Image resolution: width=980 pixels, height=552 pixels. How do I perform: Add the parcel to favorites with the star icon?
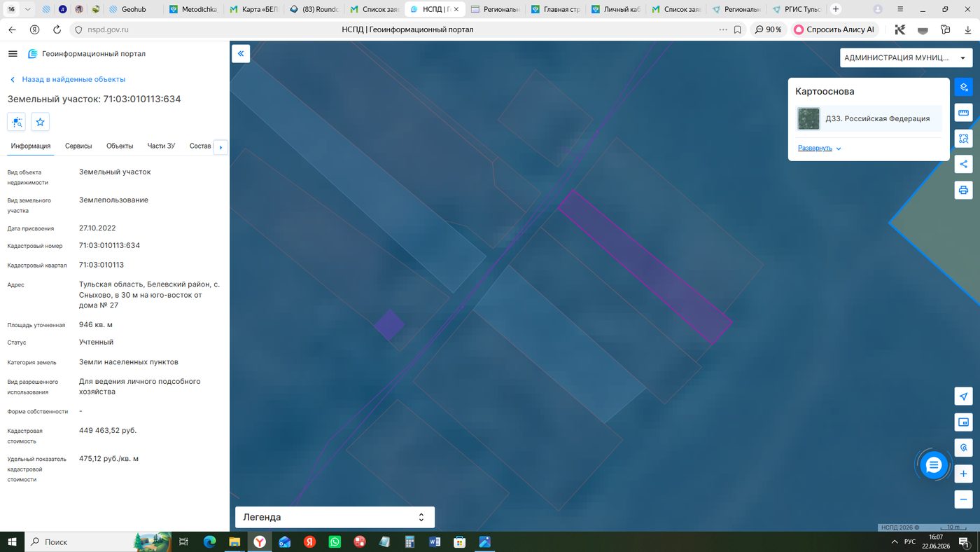click(x=40, y=122)
